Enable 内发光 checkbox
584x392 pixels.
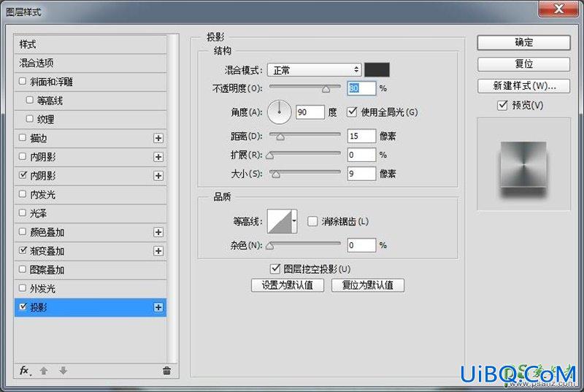point(23,194)
